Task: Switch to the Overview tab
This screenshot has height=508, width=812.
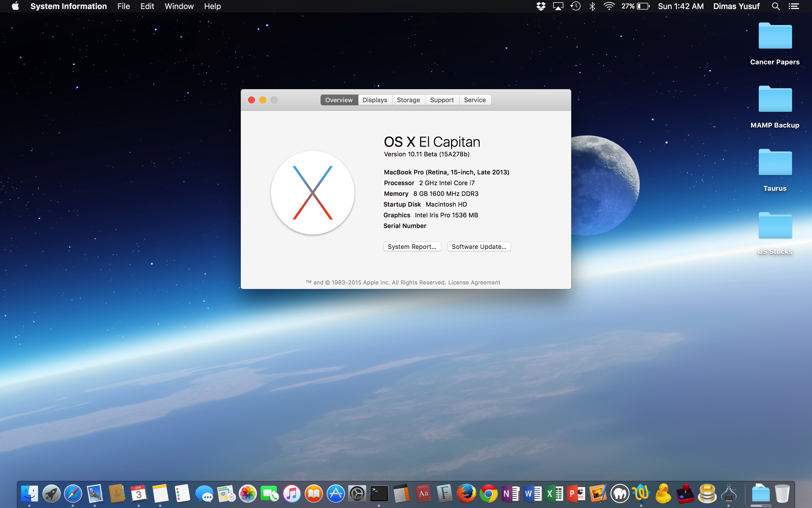Action: point(339,100)
